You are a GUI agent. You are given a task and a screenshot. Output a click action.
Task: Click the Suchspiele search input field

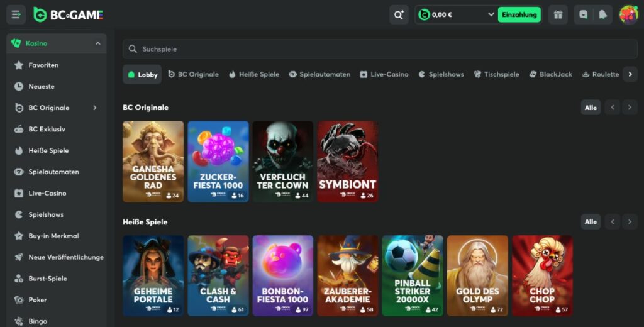point(380,49)
